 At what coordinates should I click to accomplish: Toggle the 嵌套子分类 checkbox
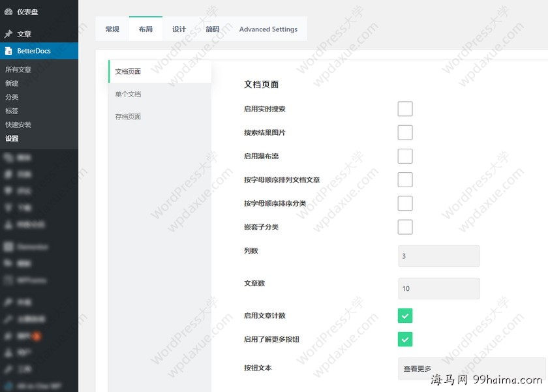pyautogui.click(x=405, y=227)
